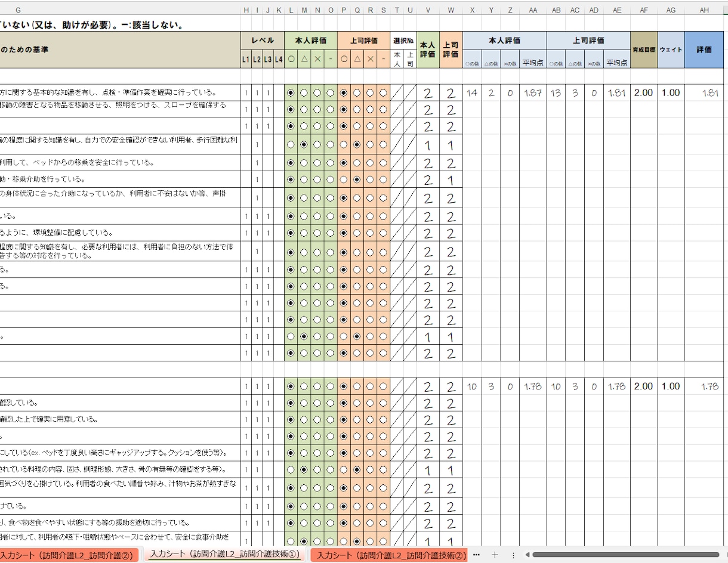The image size is (728, 563).
Task: Select the 選択No. header cell
Action: point(403,41)
